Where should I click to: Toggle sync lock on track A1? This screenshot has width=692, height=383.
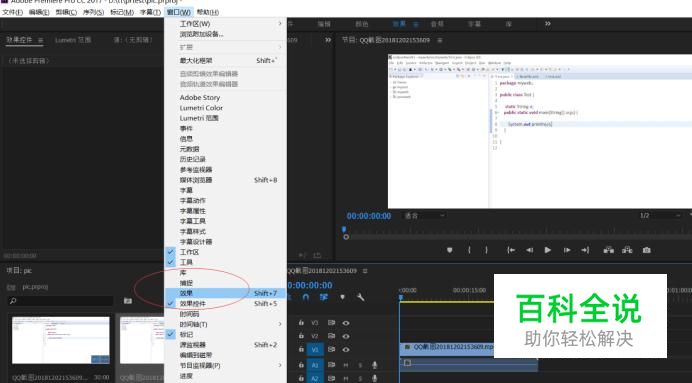click(x=331, y=365)
